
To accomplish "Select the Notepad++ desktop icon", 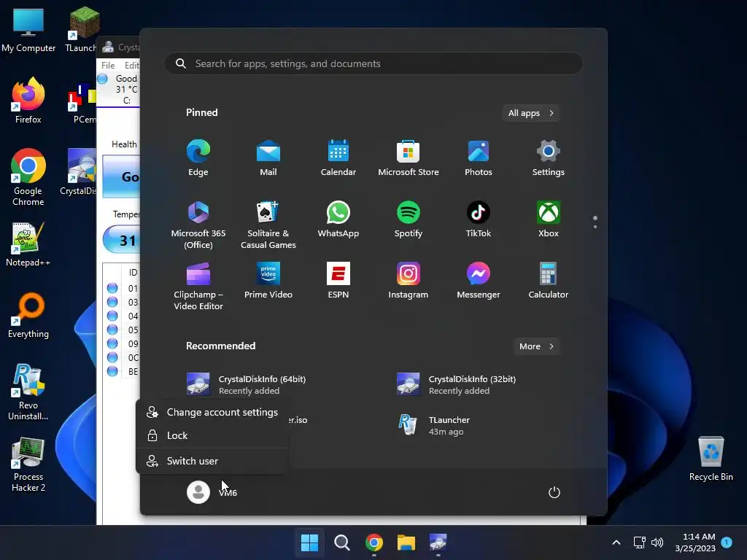I will [28, 244].
